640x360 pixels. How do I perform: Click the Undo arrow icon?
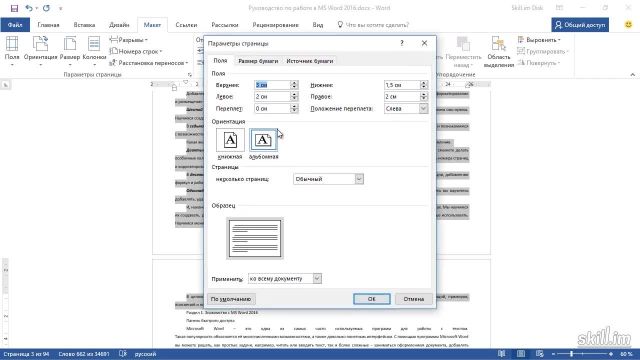coord(29,8)
